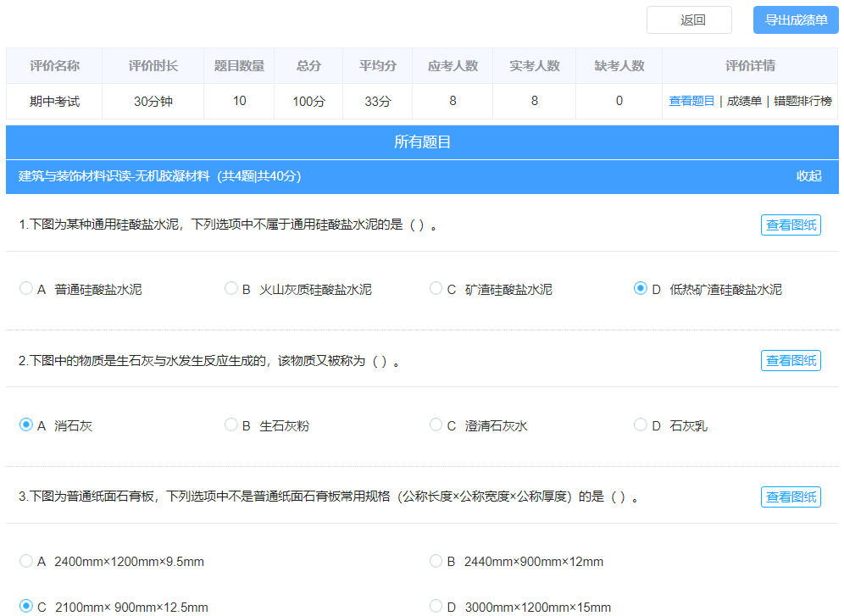Click question 2 text about 生石灰与水
Screen dimensions: 844x616
pyautogui.click(x=210, y=360)
